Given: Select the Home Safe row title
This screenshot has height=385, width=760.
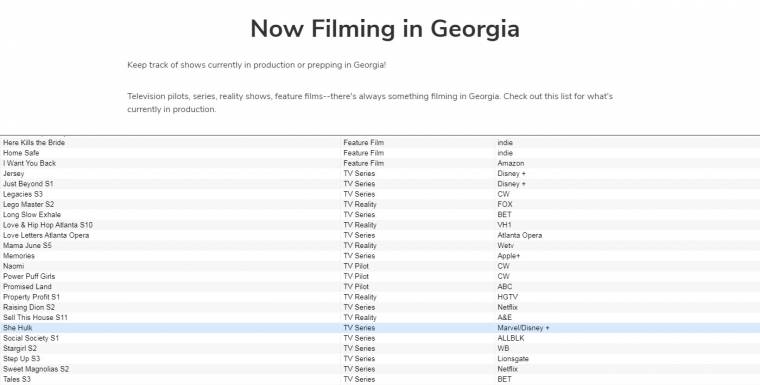Looking at the screenshot, I should (21, 153).
